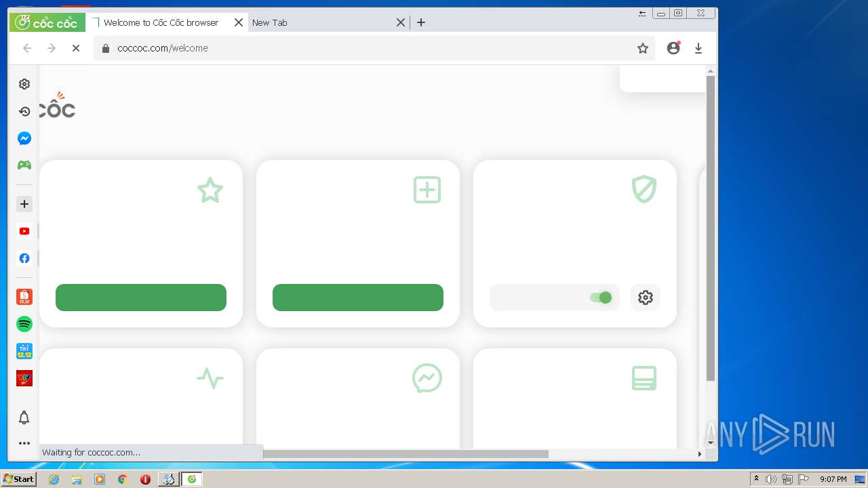
Task: Launch Opera from the taskbar
Action: click(x=145, y=479)
